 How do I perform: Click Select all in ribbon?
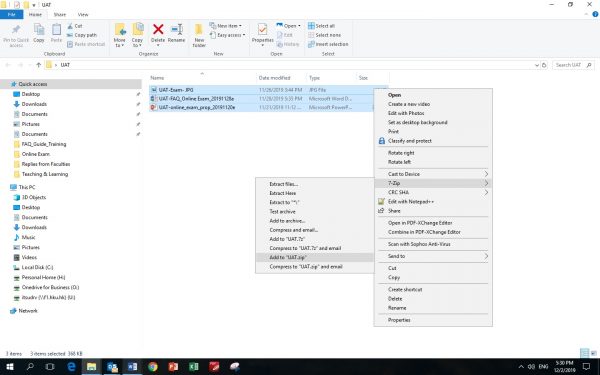322,26
